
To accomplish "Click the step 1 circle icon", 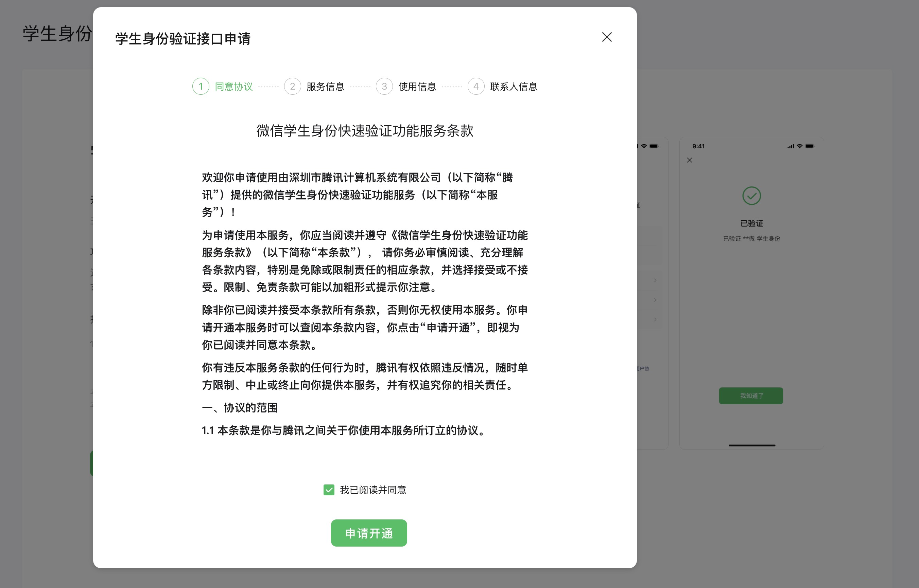I will (201, 86).
